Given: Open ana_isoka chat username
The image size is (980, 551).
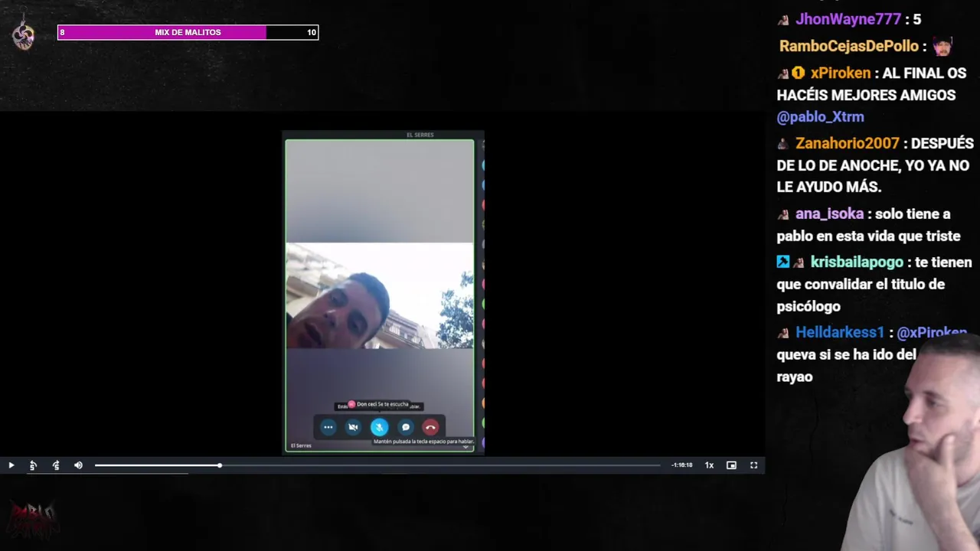Looking at the screenshot, I should coord(829,214).
